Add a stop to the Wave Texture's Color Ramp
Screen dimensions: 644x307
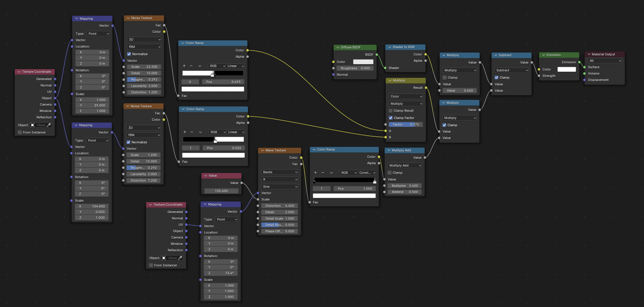316,172
